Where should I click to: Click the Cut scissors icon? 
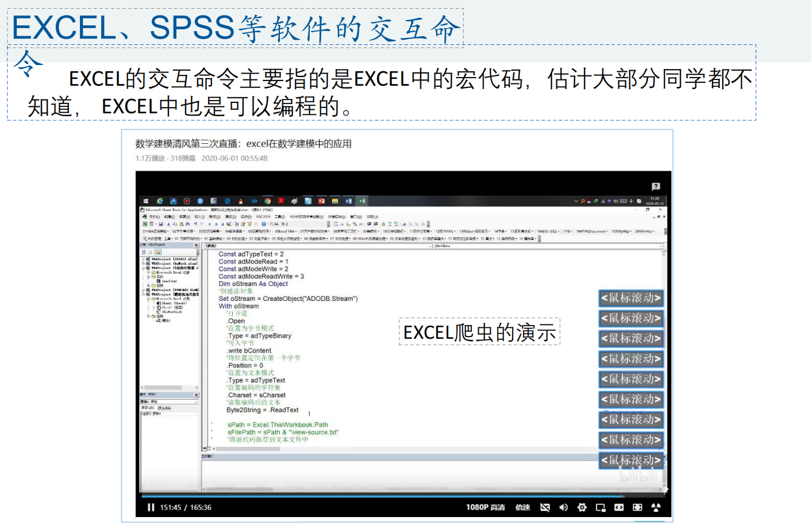click(x=168, y=224)
